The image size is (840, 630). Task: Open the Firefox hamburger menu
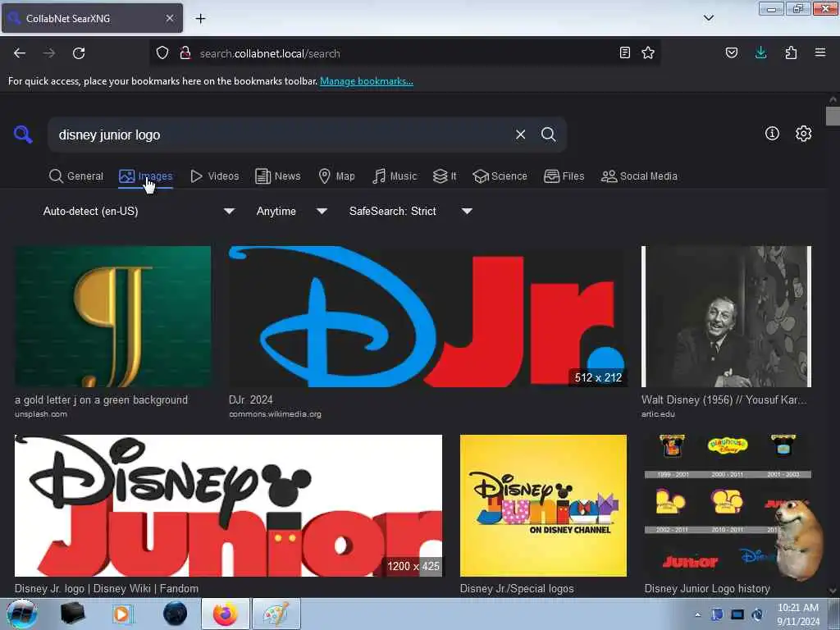coord(820,53)
